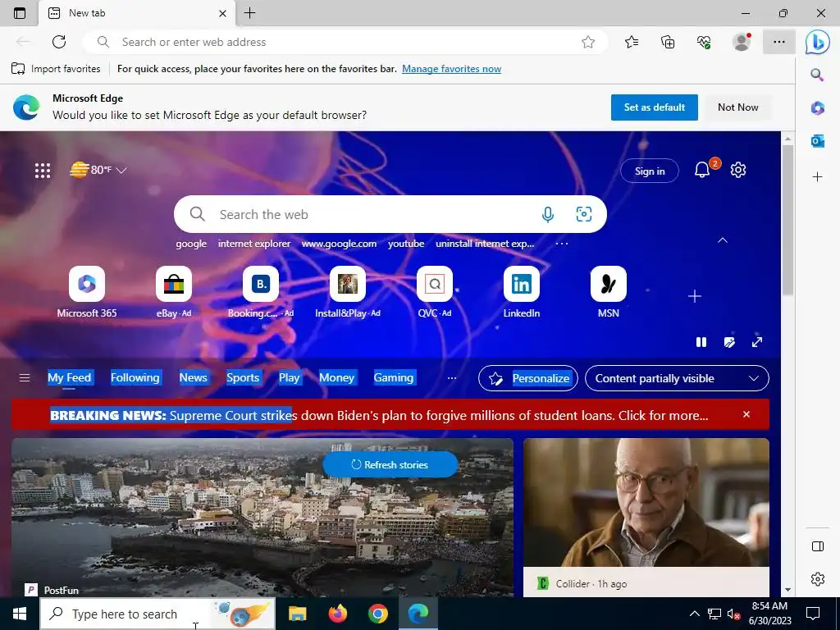Open Manage favorites now link
Viewport: 840px width, 630px height.
[451, 69]
